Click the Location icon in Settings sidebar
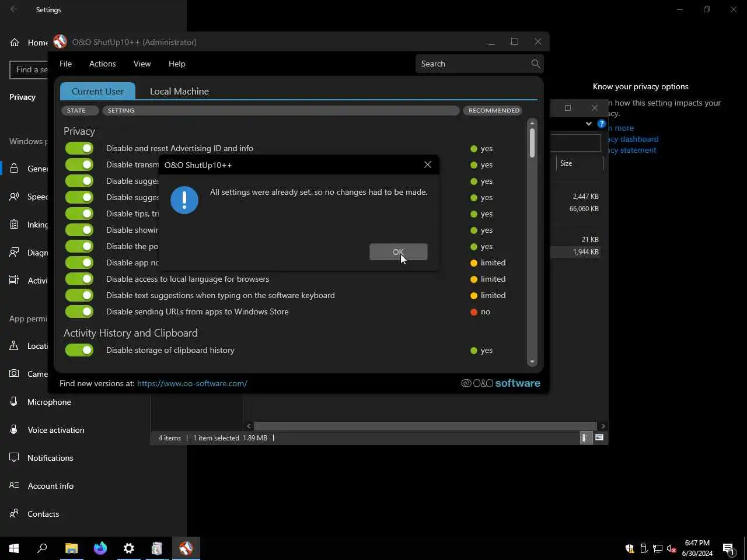Image resolution: width=747 pixels, height=560 pixels. click(14, 345)
